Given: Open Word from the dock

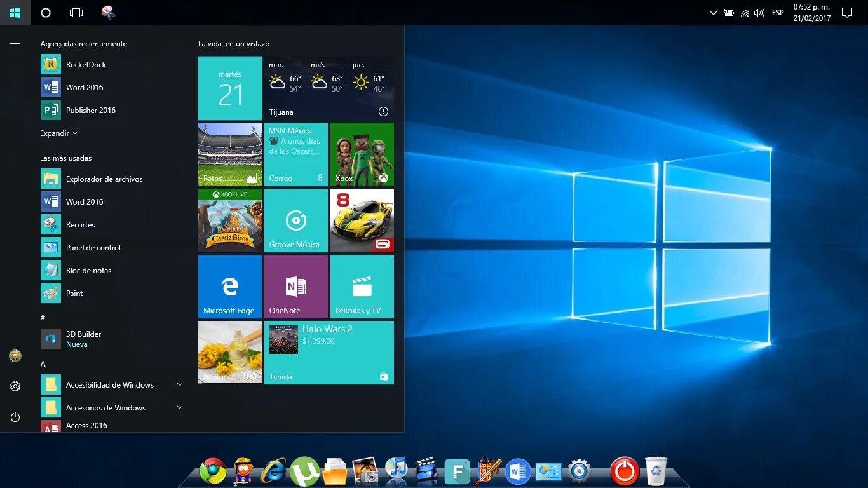Looking at the screenshot, I should pos(518,471).
